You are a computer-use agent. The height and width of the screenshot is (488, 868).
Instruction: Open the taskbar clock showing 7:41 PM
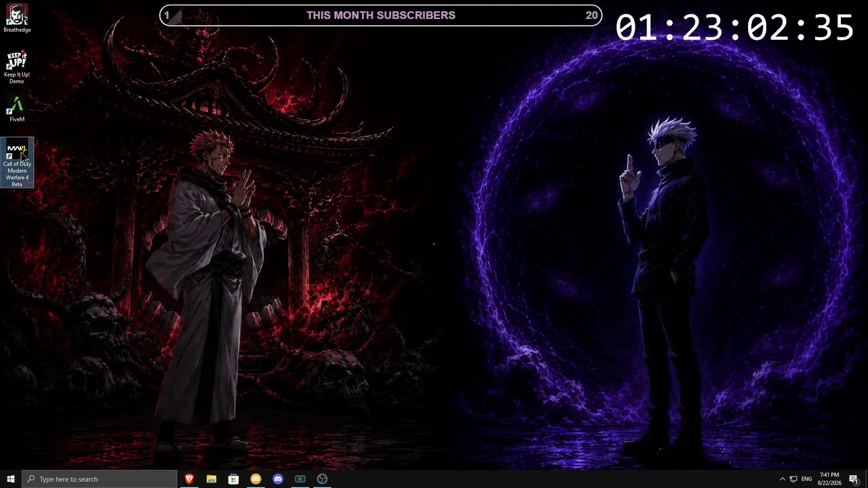[x=829, y=479]
